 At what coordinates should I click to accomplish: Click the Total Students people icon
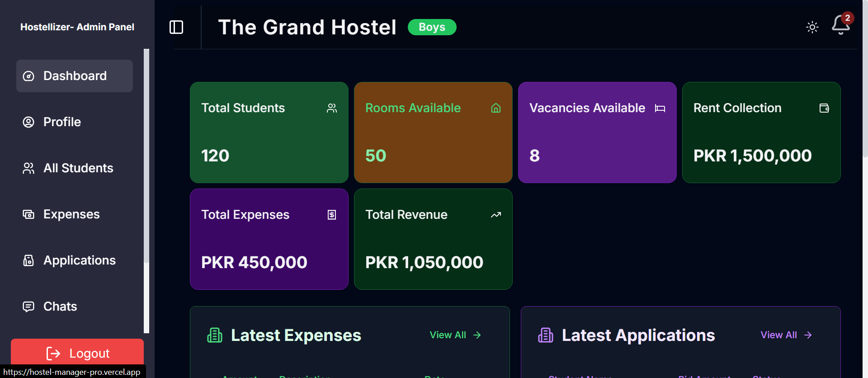(x=332, y=108)
